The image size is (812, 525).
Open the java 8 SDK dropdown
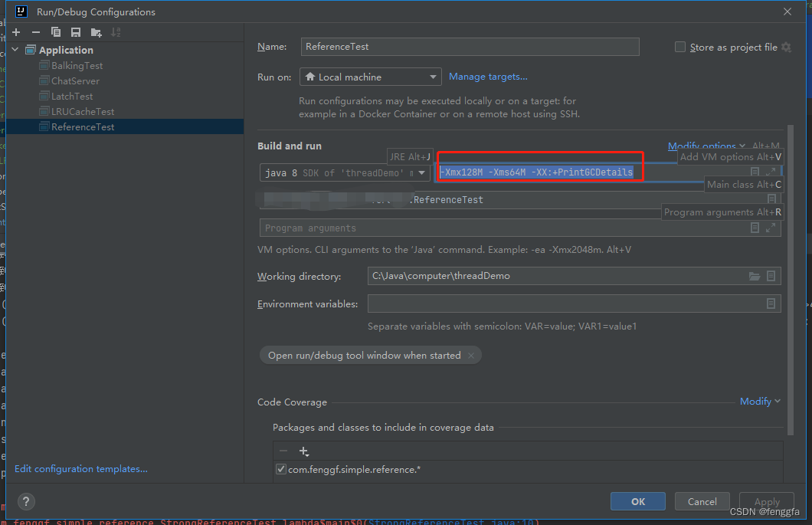tap(344, 172)
